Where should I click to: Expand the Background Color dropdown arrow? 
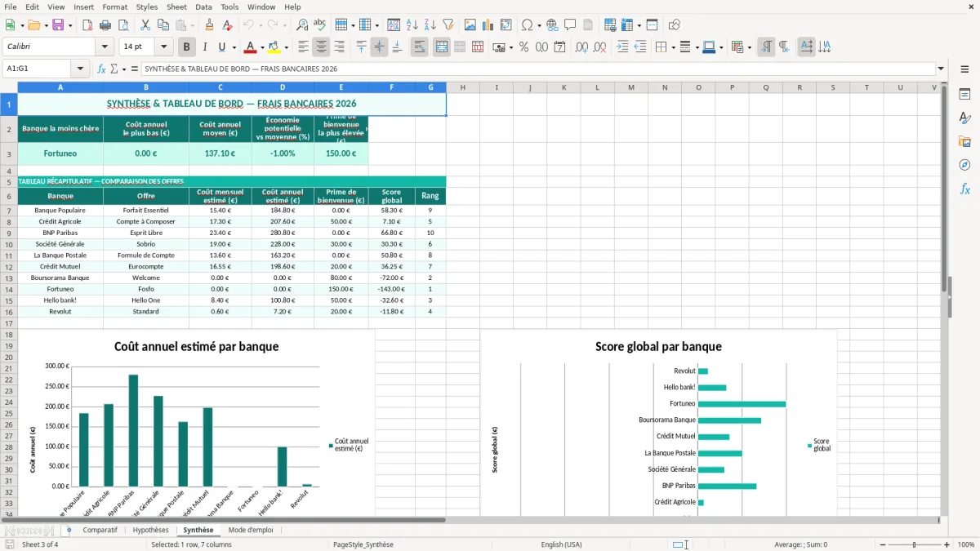coord(286,47)
